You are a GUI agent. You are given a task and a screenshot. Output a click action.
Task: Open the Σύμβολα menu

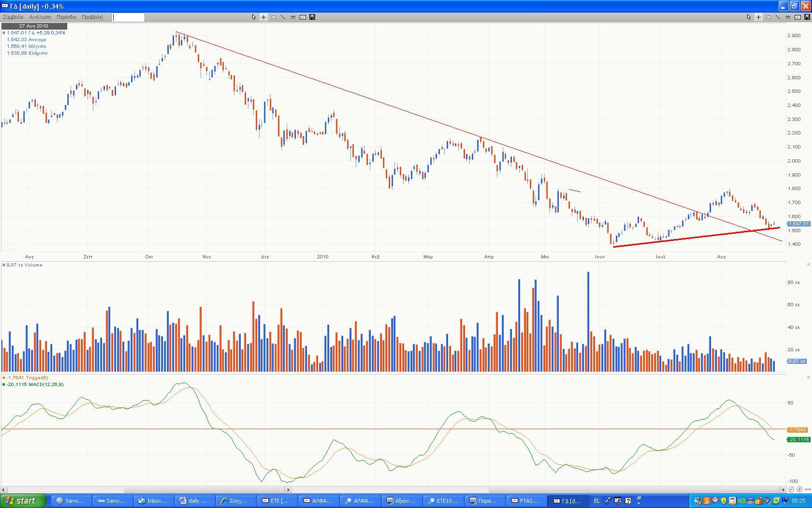point(13,17)
